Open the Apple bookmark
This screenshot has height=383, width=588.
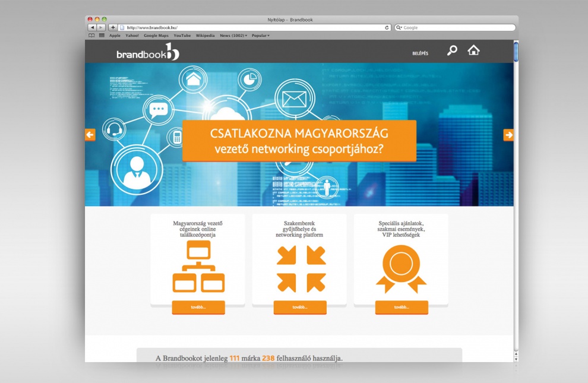click(115, 36)
